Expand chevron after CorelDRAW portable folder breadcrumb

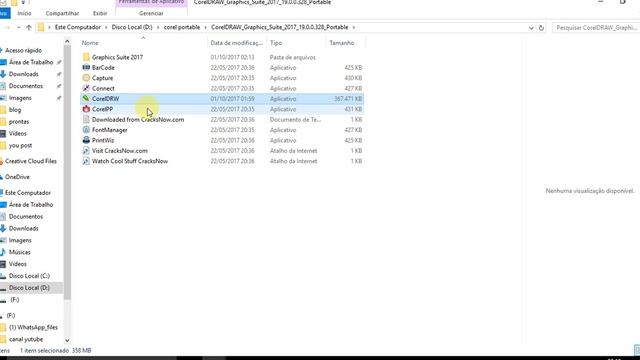click(353, 27)
